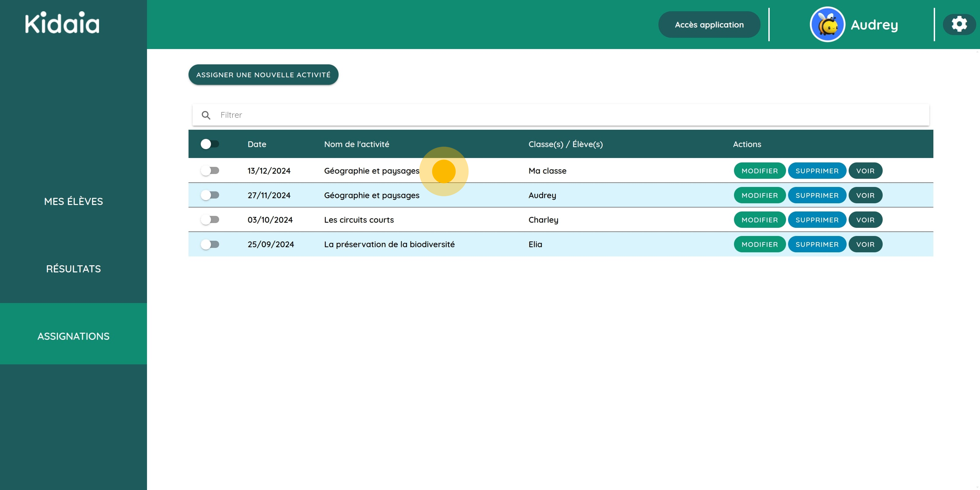Click the search magnifier icon

(x=206, y=115)
